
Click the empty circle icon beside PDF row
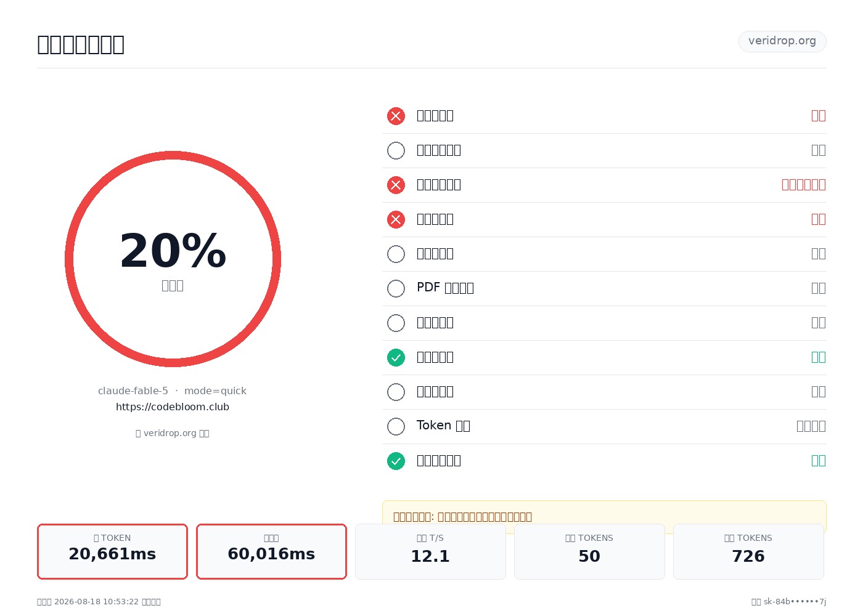(x=396, y=288)
